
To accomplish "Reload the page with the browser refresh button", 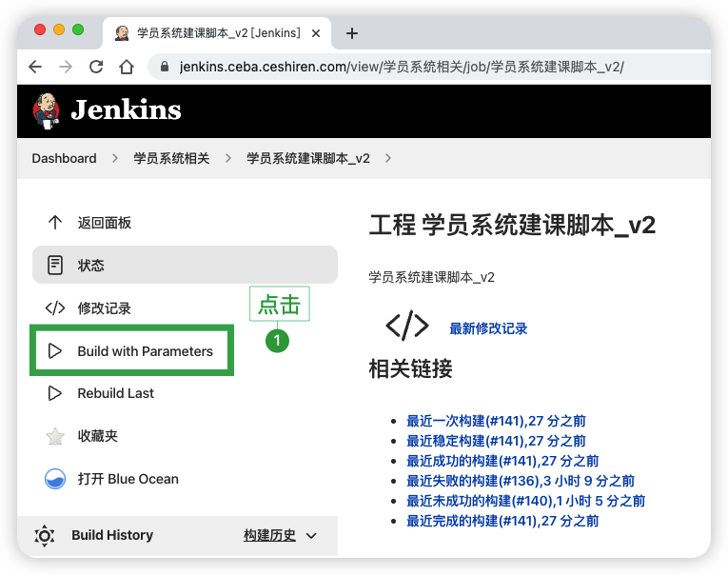I will (x=95, y=67).
